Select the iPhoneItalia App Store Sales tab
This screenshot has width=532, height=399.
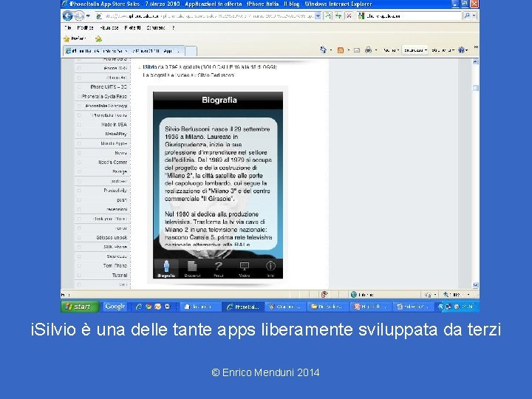(124, 51)
